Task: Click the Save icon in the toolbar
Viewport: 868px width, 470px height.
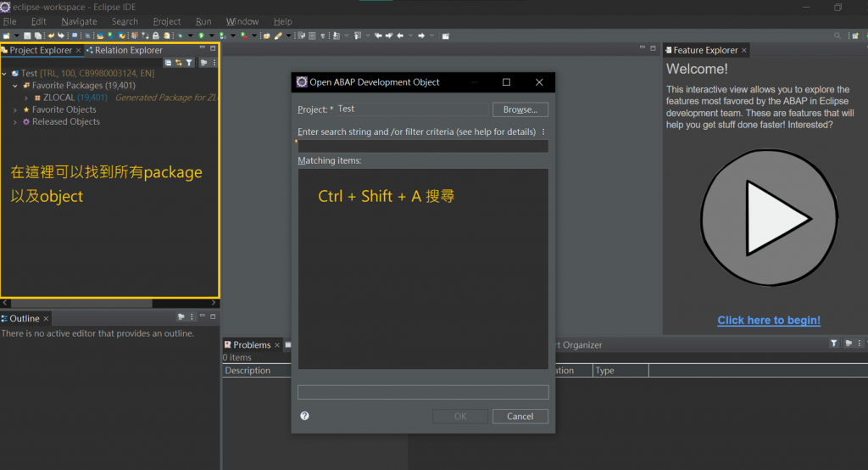Action: (27, 36)
